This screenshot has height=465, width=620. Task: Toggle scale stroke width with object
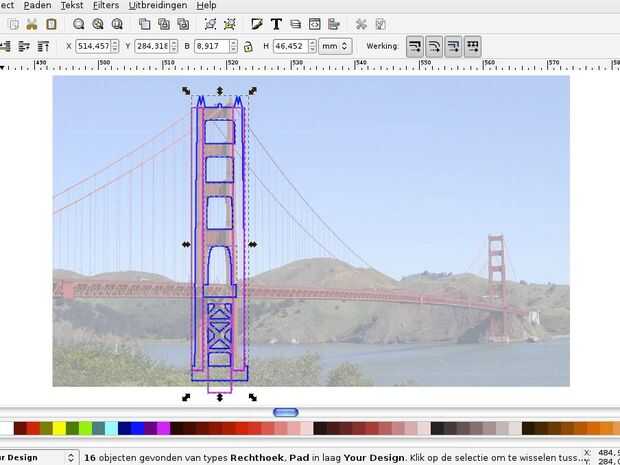[x=415, y=47]
